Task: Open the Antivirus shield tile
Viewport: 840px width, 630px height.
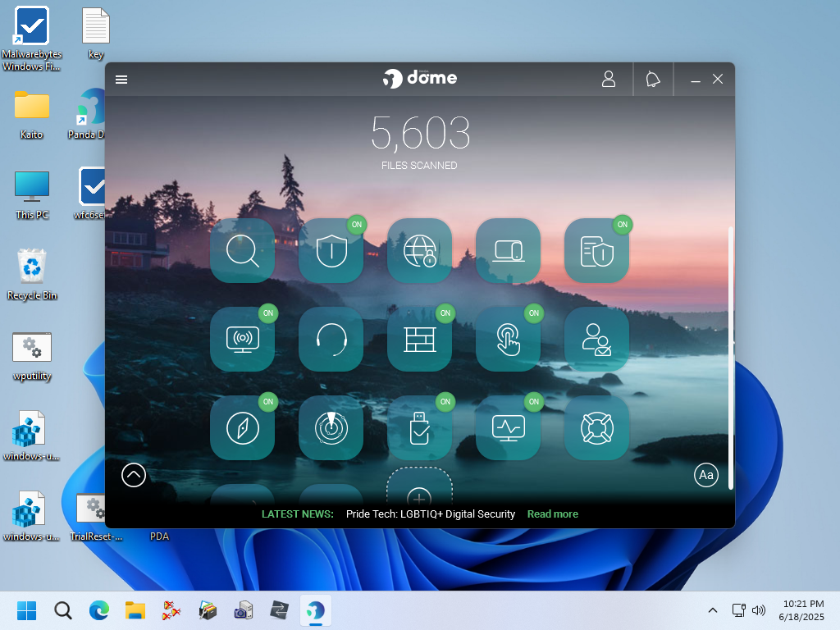Action: coord(331,250)
